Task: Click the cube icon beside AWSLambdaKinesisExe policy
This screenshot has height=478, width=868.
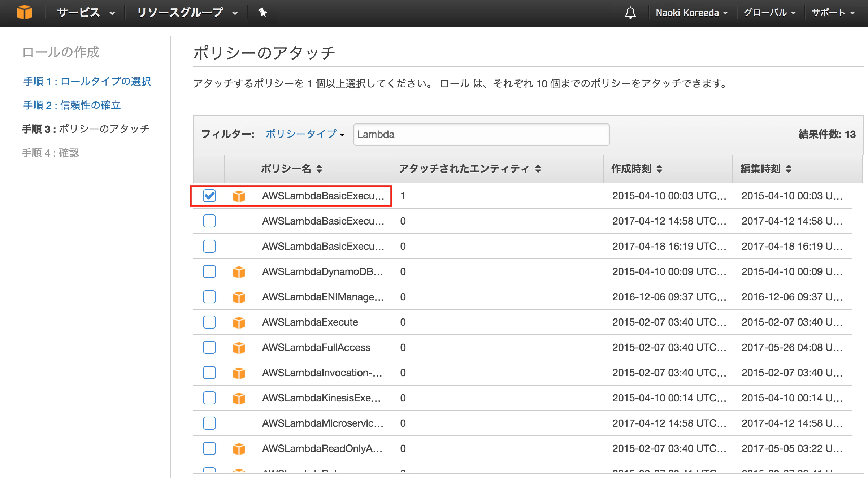Action: 239,398
